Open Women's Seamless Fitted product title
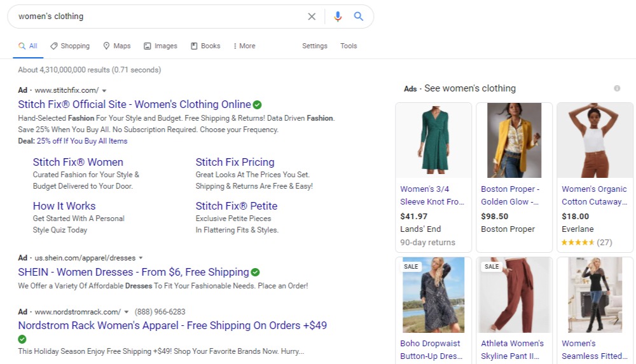Image resolution: width=636 pixels, height=364 pixels. [594, 350]
